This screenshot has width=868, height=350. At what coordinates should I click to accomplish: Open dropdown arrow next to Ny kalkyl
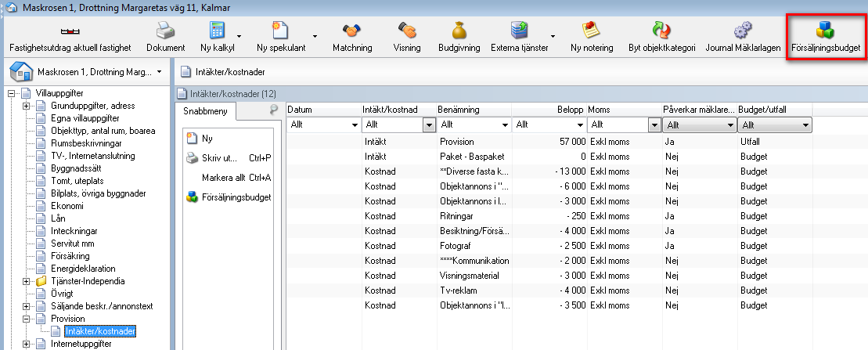click(240, 37)
